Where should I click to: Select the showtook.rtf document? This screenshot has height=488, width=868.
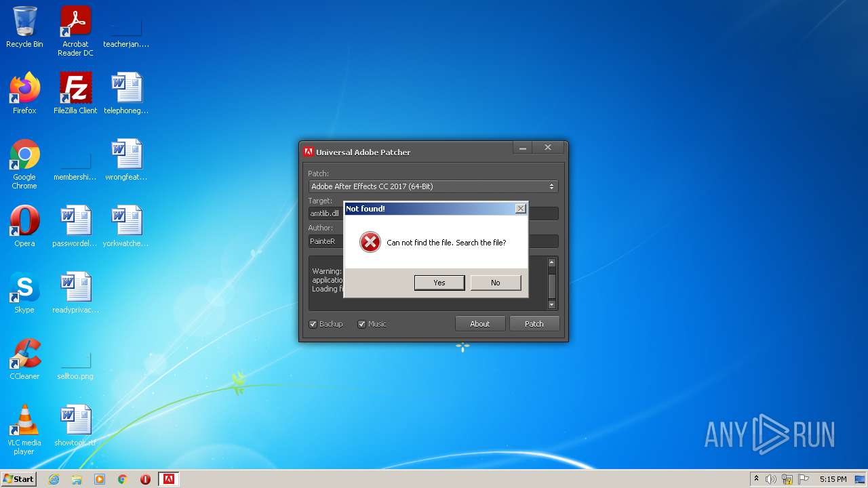point(75,426)
